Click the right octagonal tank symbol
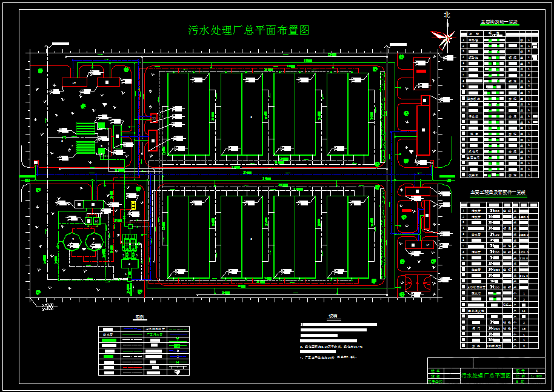Screen dimensions: 554x392 (x=95, y=242)
